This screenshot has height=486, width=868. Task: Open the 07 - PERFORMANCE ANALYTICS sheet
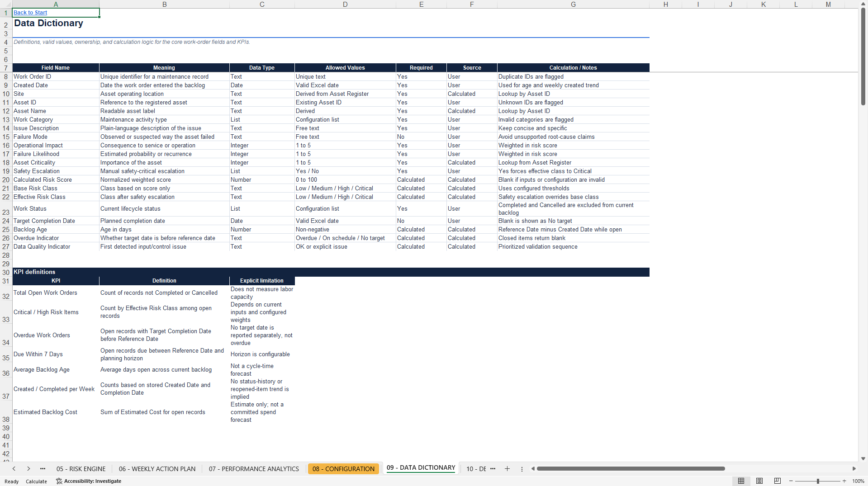(x=254, y=469)
